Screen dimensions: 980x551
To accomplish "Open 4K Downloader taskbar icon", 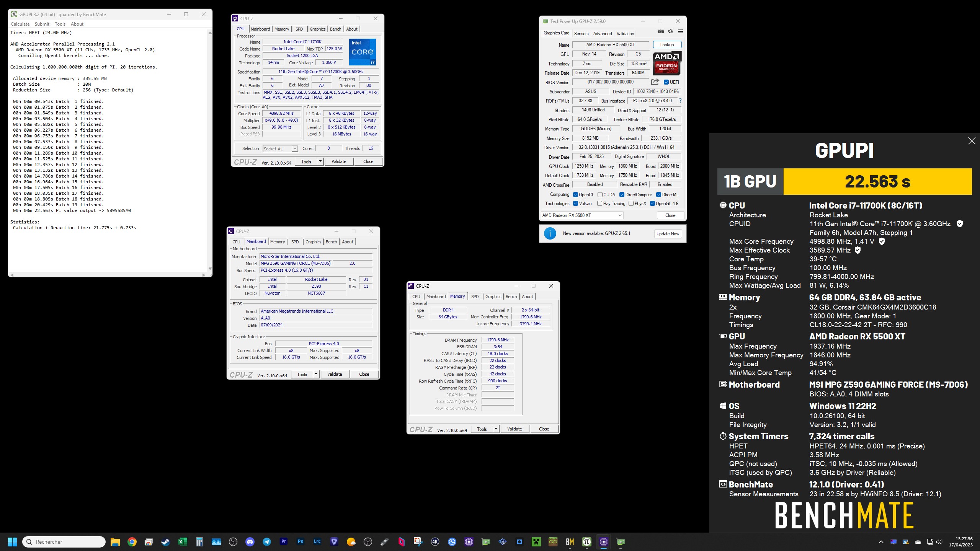I will click(435, 542).
